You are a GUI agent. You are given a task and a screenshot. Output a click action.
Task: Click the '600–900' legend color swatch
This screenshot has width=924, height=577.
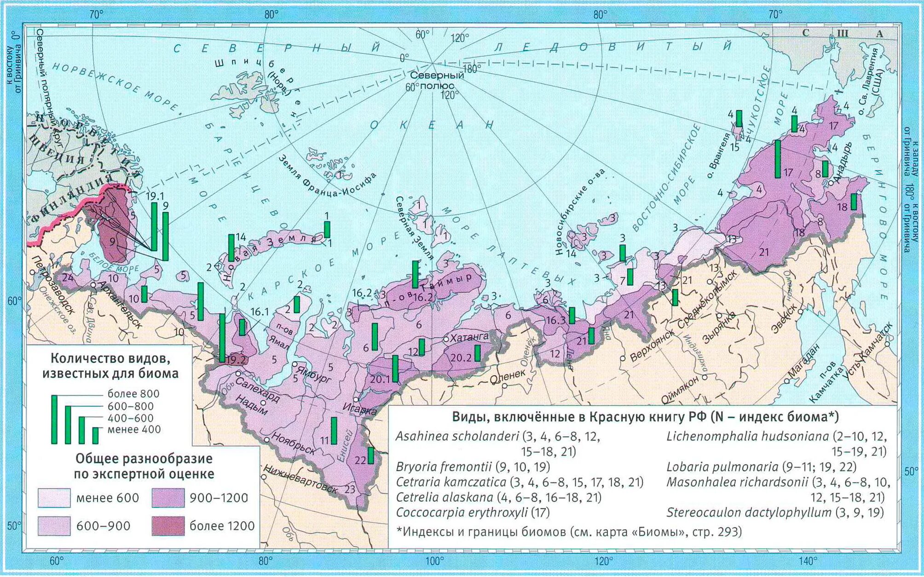(x=54, y=526)
